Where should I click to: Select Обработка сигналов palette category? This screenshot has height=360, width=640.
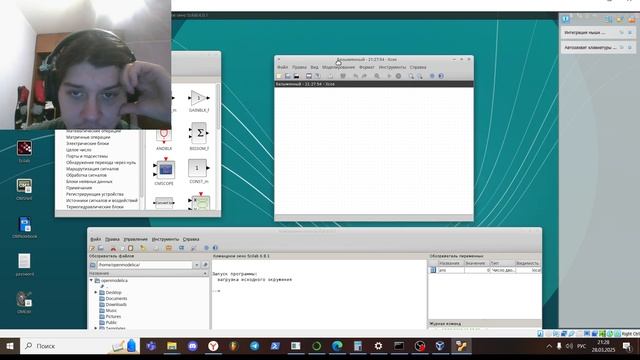pyautogui.click(x=86, y=175)
